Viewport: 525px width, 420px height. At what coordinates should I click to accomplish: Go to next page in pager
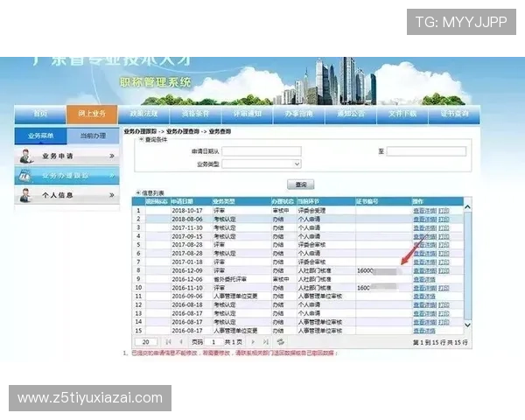(x=253, y=342)
